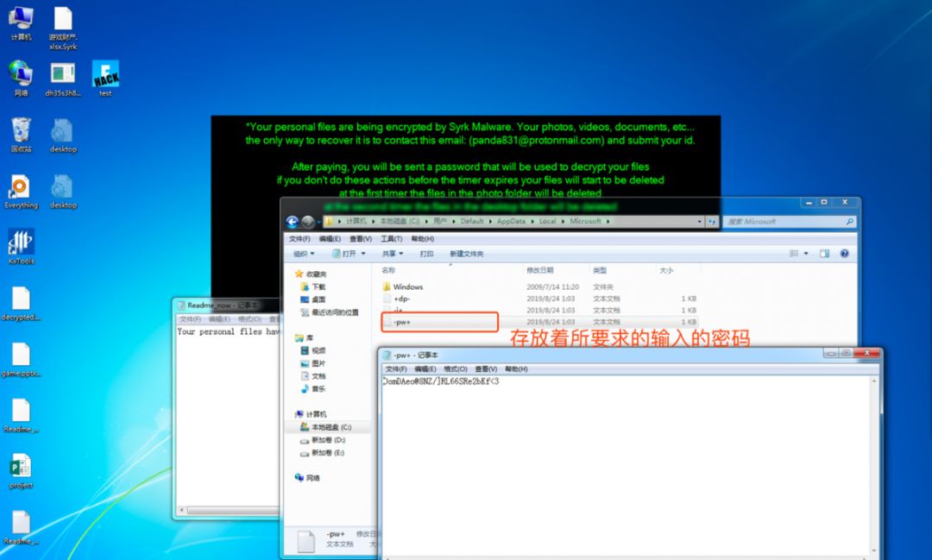This screenshot has width=932, height=560.
Task: Click the 搜索 Microsoft search box
Action: 785,222
